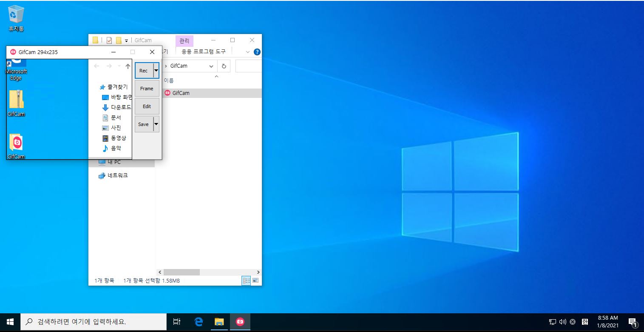Click the horizontal scrollbar left arrow
This screenshot has height=332, width=644.
pos(160,272)
